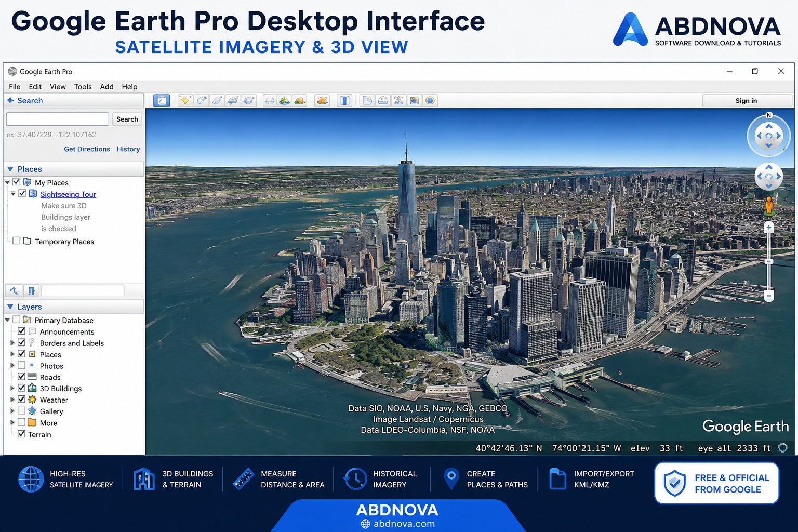The image size is (798, 532).
Task: Open the Add menu
Action: click(107, 87)
